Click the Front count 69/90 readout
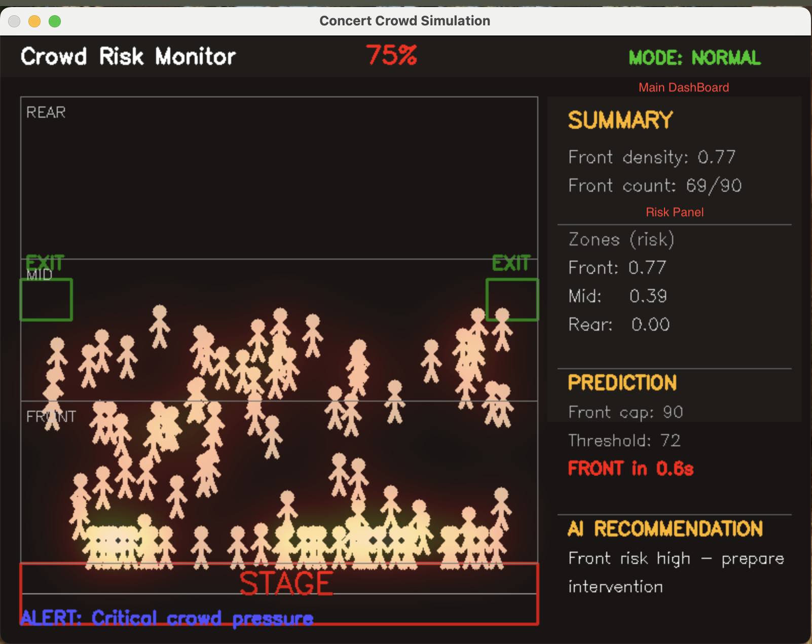Screen dimensions: 812x644 click(654, 185)
